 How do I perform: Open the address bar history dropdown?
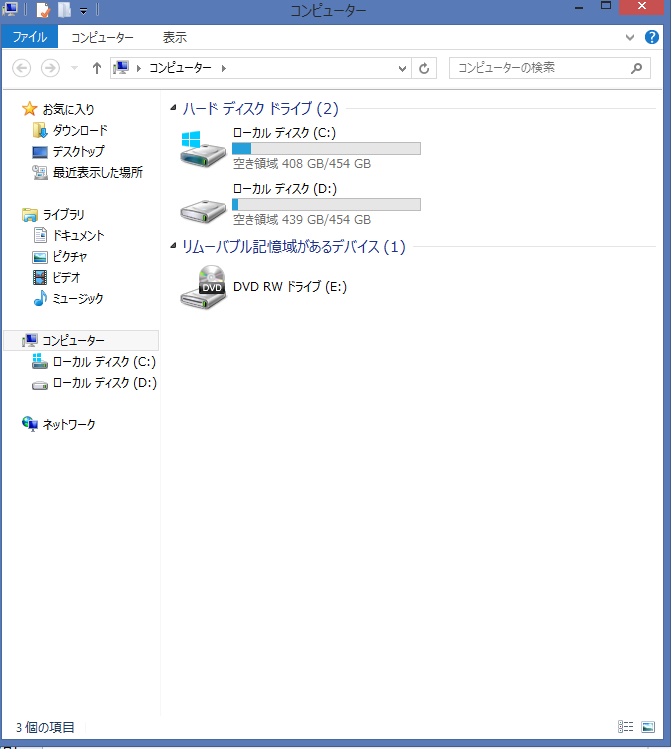[x=402, y=69]
